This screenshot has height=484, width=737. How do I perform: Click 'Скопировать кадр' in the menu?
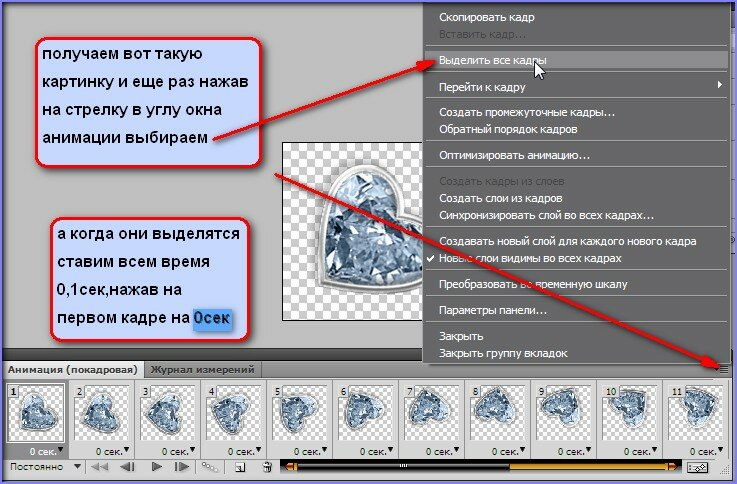[486, 18]
